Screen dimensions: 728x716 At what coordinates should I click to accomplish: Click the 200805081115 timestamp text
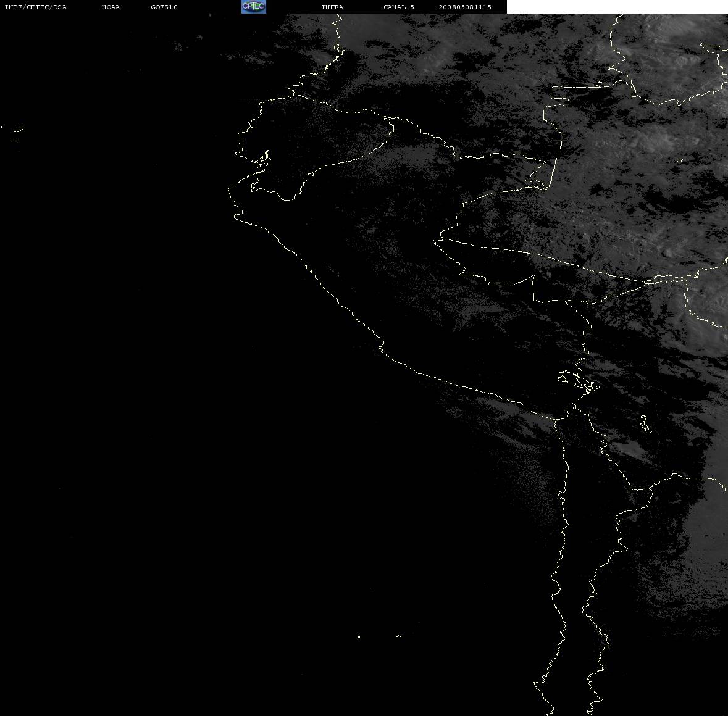465,7
